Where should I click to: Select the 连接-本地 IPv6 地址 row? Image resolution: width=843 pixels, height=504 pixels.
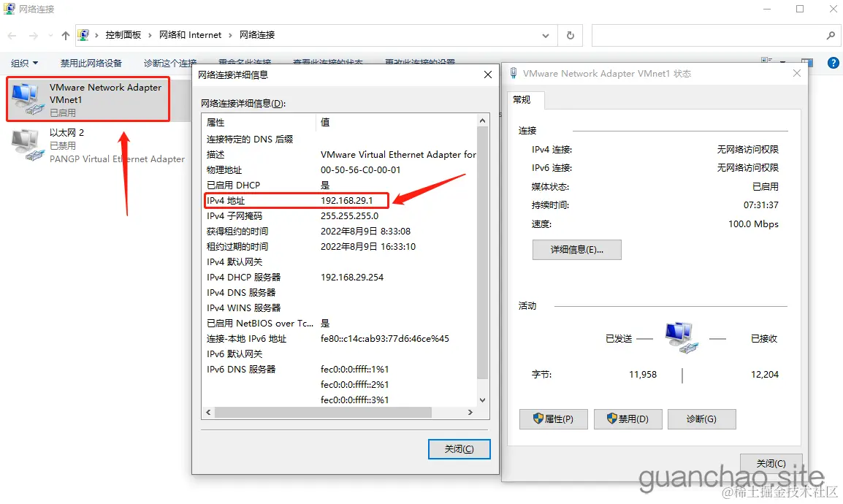tap(339, 338)
